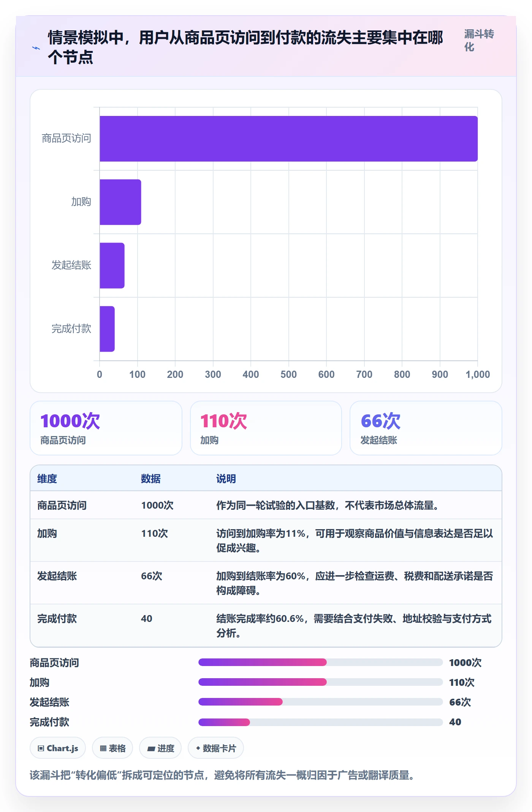Click the 加购 bar in the chart

pyautogui.click(x=120, y=202)
